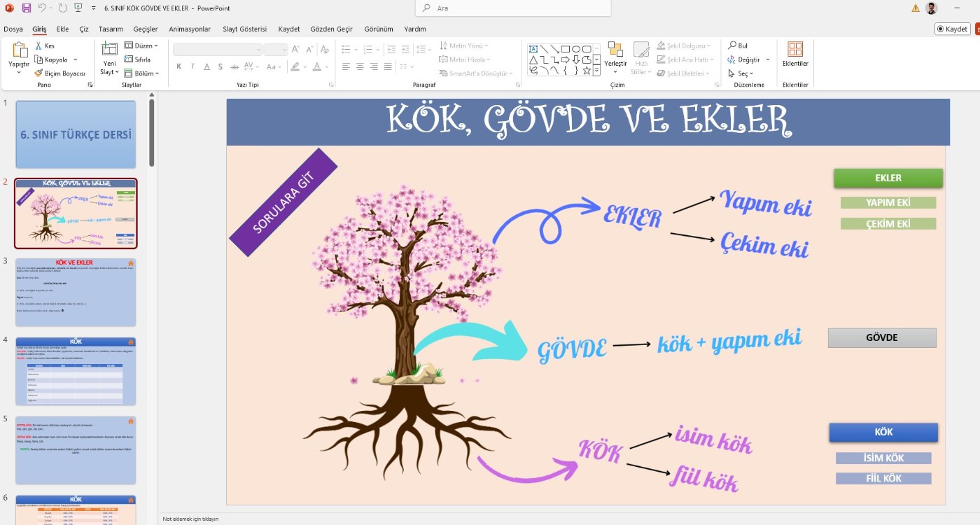Screen dimensions: 980x525
Task: Click the green EKLER button on slide
Action: click(888, 178)
